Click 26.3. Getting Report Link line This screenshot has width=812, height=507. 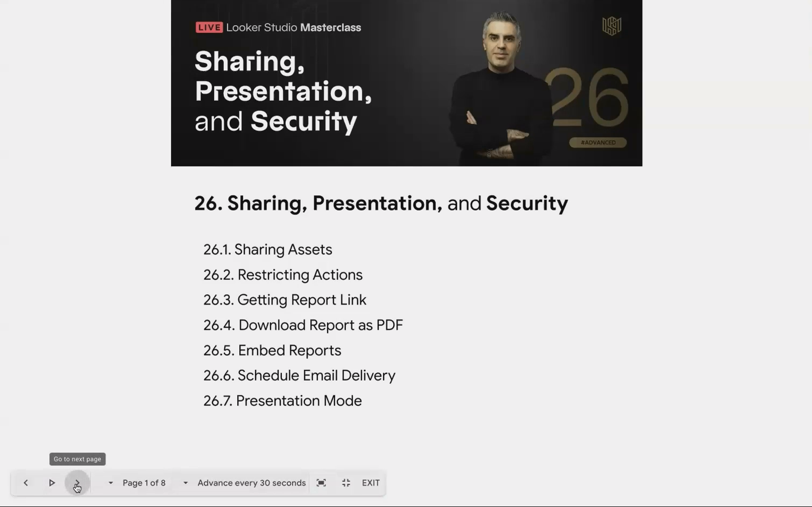coord(285,300)
